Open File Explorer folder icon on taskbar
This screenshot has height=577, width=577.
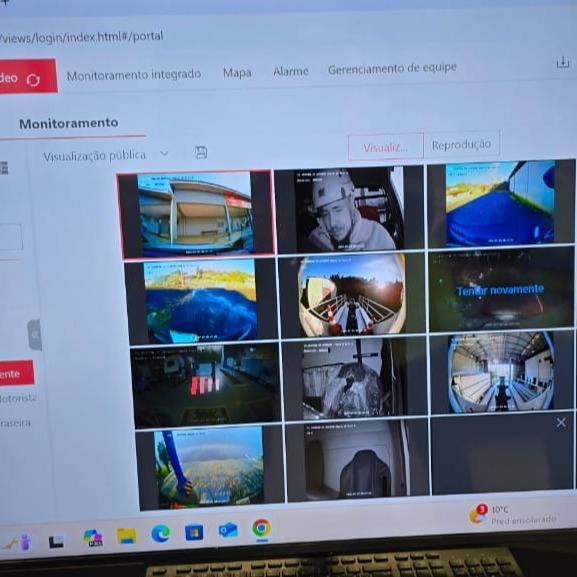[x=127, y=535]
